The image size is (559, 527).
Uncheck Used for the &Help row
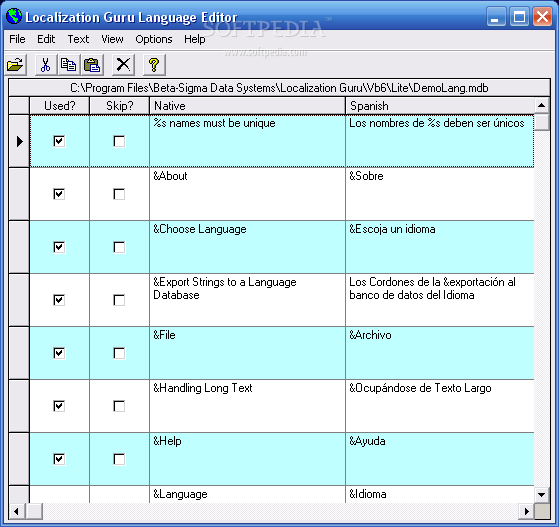(x=59, y=459)
